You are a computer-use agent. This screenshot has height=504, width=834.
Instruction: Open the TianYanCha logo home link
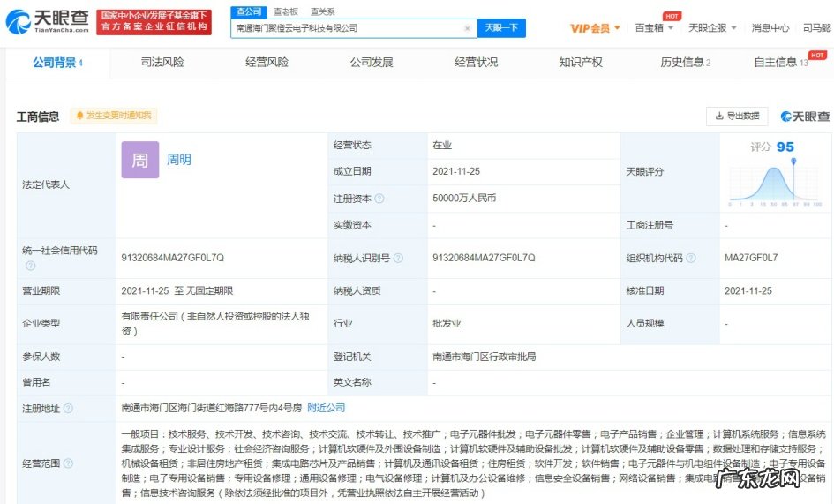tap(48, 22)
